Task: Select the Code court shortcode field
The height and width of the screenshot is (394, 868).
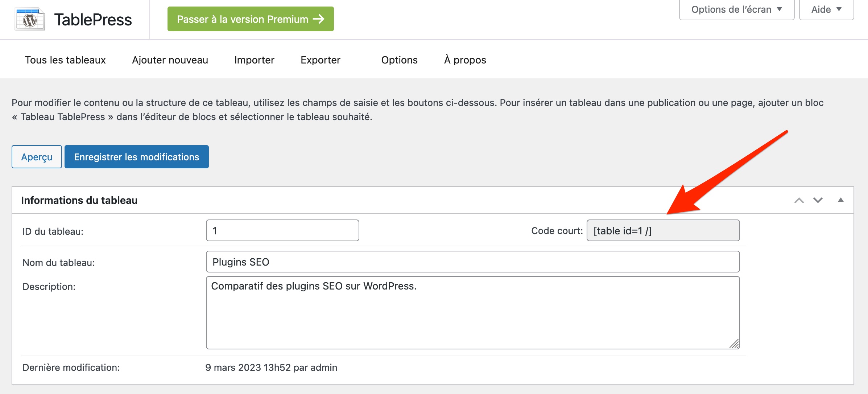Action: pos(663,230)
